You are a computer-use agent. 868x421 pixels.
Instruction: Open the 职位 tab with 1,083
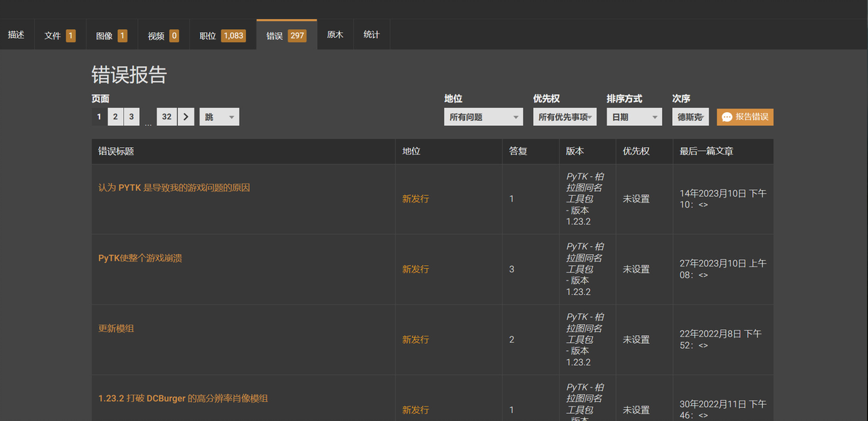click(223, 36)
